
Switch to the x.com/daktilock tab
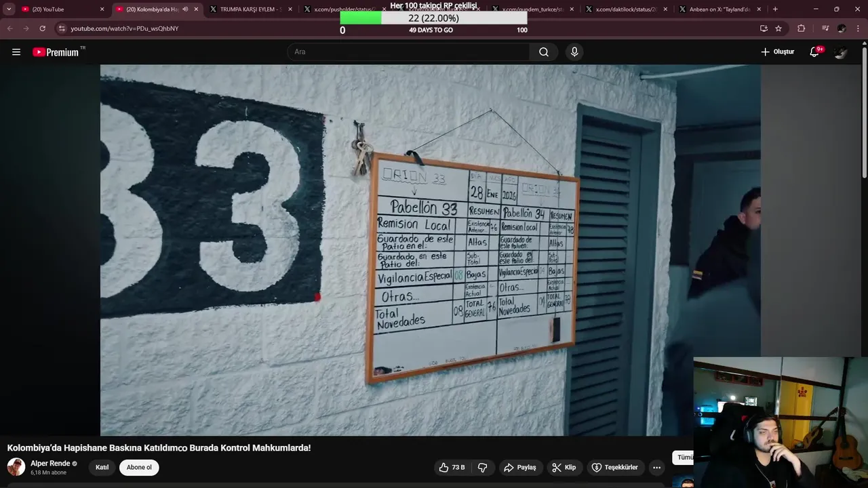[x=628, y=9]
